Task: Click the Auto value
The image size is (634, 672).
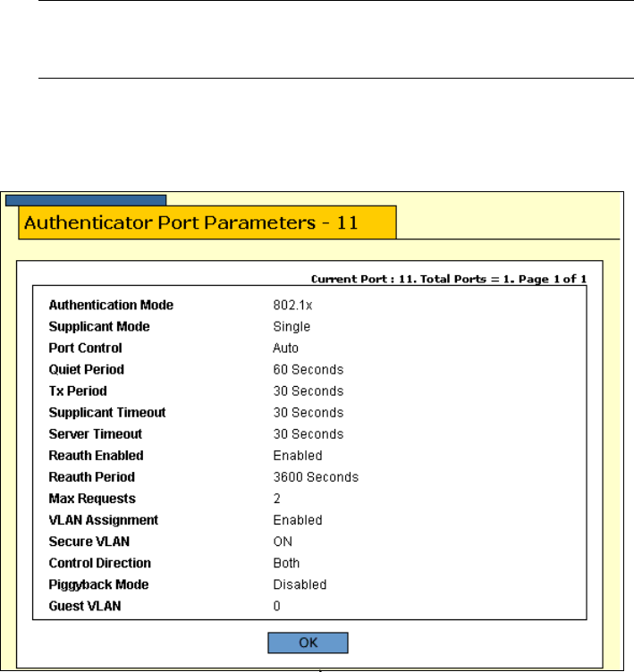Action: point(285,348)
